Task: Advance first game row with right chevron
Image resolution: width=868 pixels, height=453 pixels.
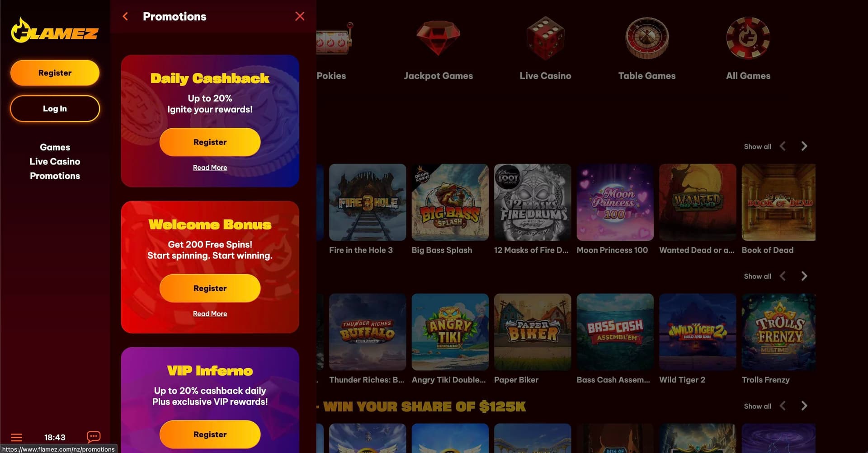Action: pyautogui.click(x=804, y=146)
